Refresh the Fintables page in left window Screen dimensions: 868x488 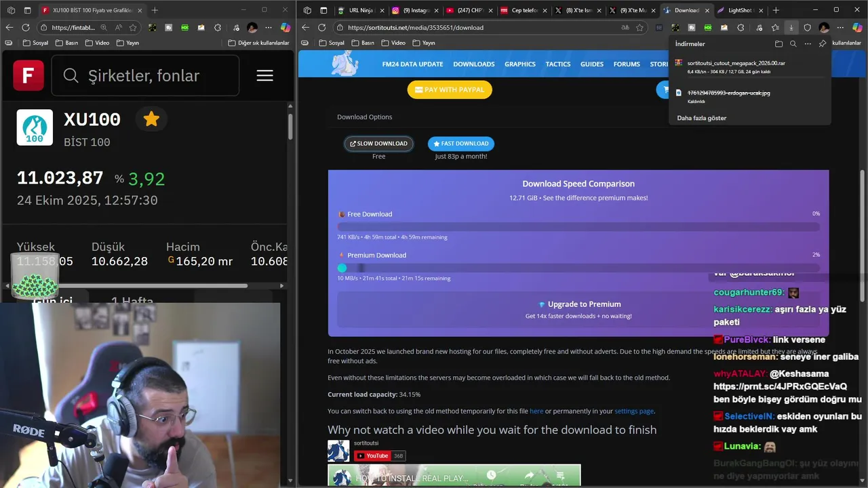26,28
